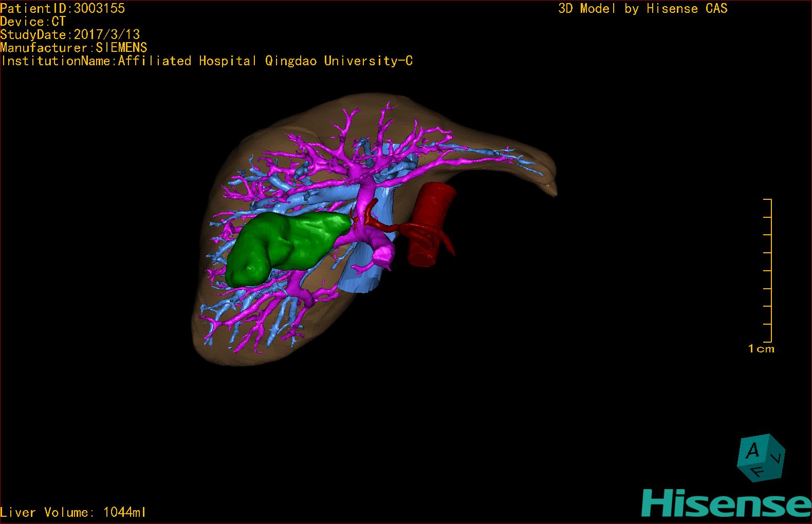Click the "PatientID:3003155" text
Screen dimensions: 812x524
click(63, 8)
